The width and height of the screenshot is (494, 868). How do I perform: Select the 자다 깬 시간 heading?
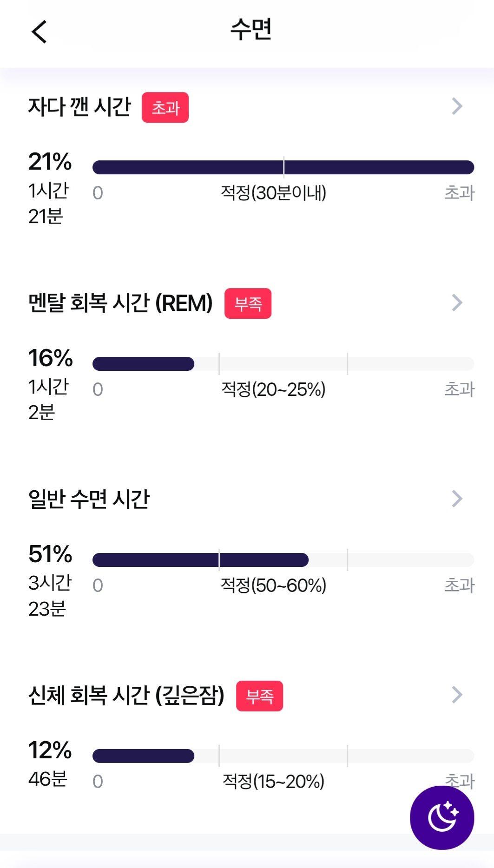click(79, 107)
